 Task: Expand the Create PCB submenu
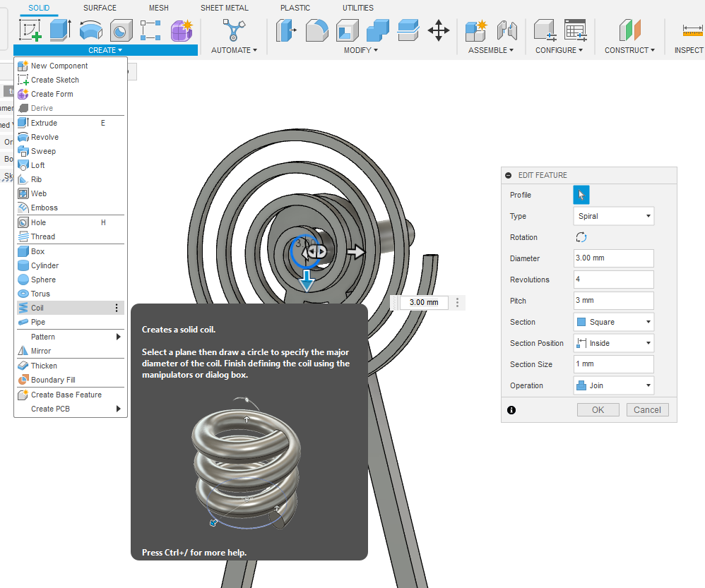point(71,409)
